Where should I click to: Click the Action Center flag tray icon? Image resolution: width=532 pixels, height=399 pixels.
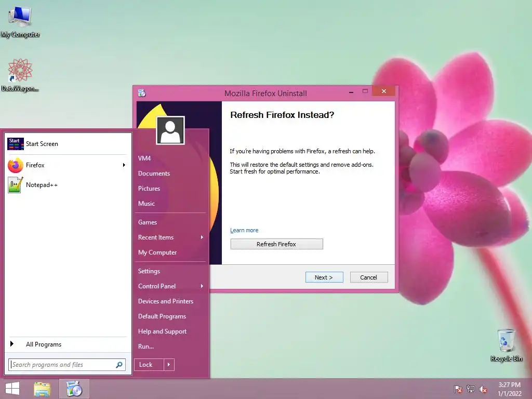(458, 389)
